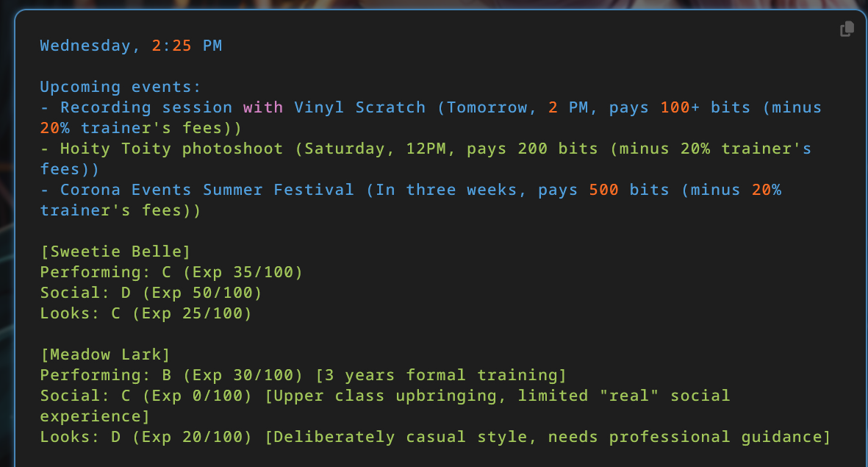Click the "Hoity Toity photoshoot" text
The image size is (868, 467).
pos(171,149)
